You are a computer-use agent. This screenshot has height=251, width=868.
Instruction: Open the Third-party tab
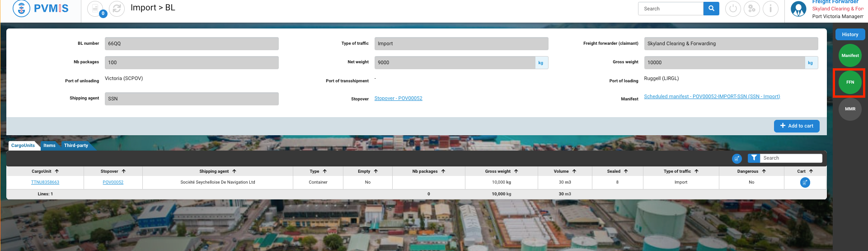[76, 146]
